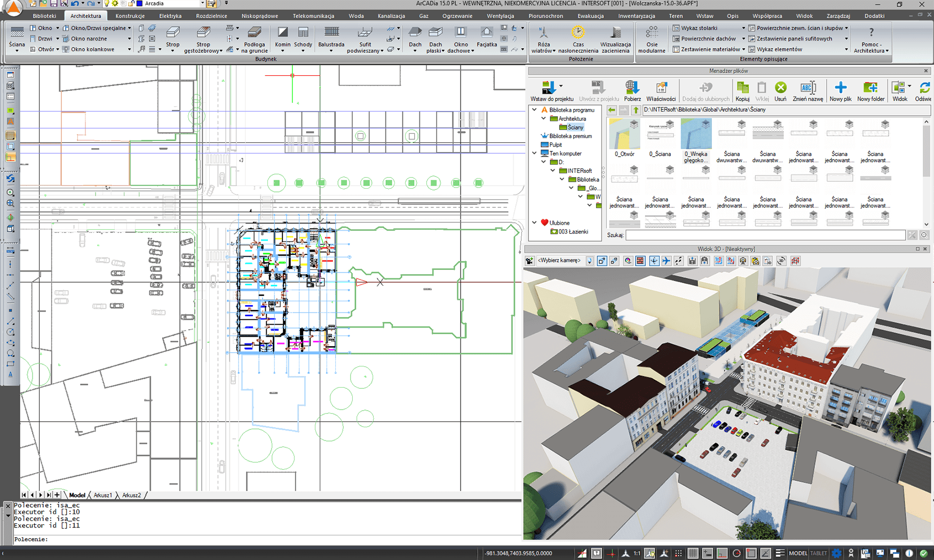
Task: Open Róża wiatrów wind rose
Action: point(543,39)
